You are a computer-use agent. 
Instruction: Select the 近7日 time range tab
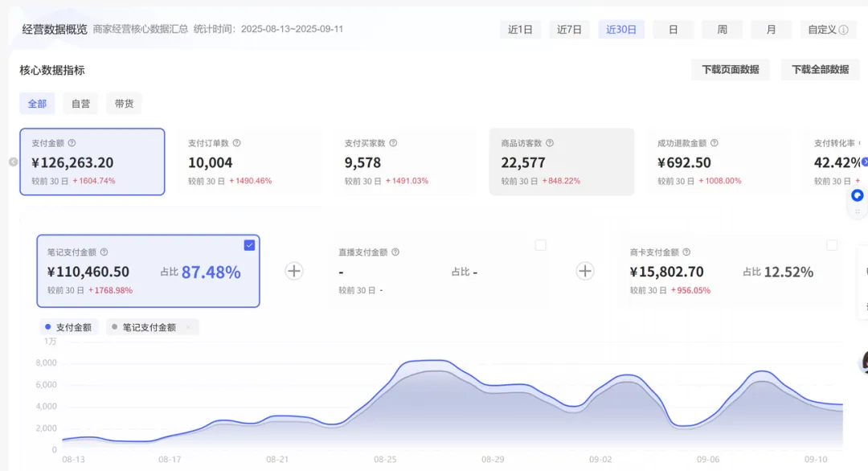pyautogui.click(x=570, y=30)
